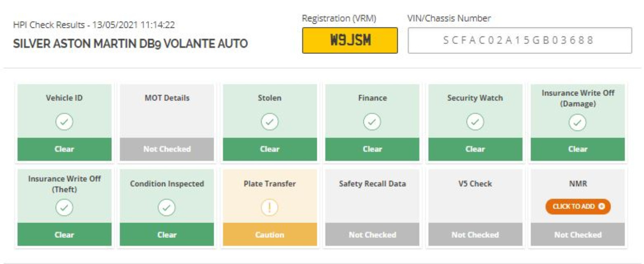644x264 pixels.
Task: Click the NMR 'Click to Add' button
Action: coord(578,206)
